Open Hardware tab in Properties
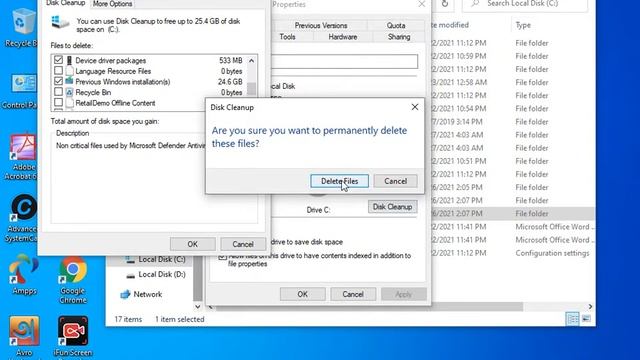 pos(342,37)
